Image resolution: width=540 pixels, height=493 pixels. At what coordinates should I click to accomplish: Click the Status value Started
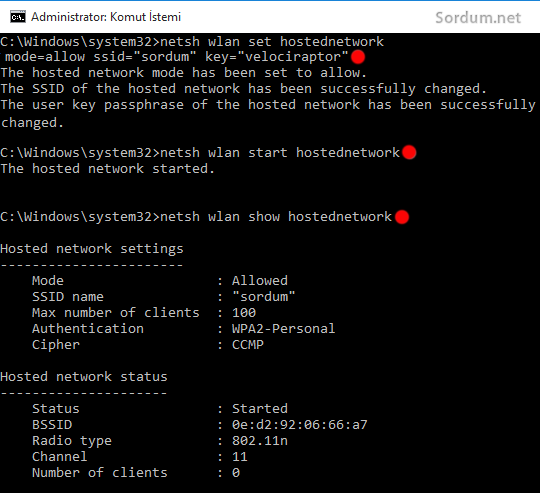pos(260,409)
